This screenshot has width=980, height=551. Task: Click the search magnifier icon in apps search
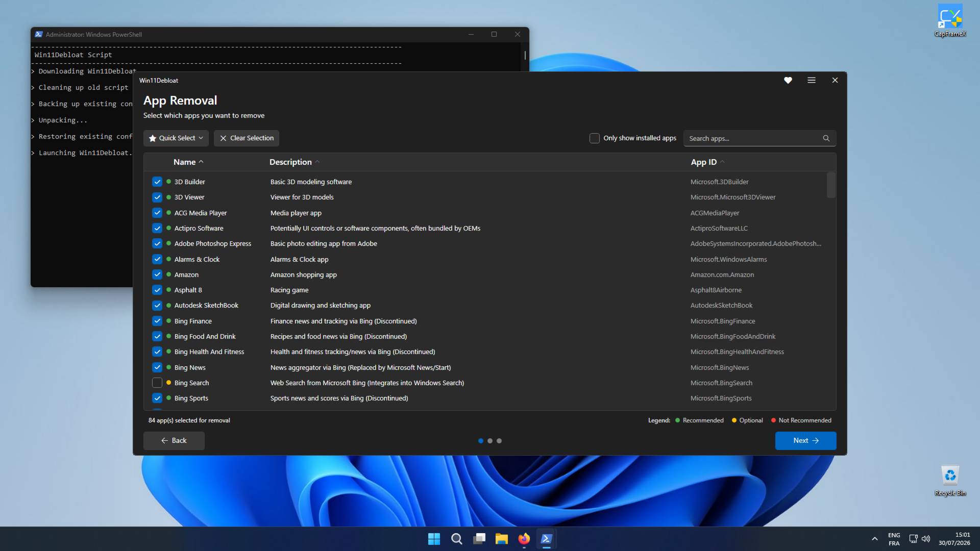point(826,138)
